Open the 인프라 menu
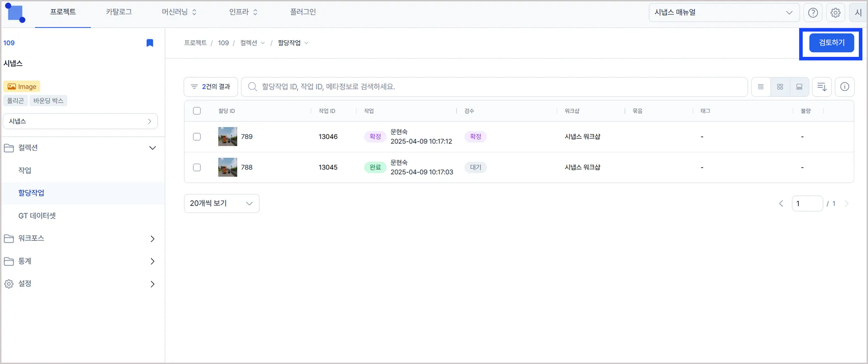Image resolution: width=868 pixels, height=364 pixels. [243, 12]
